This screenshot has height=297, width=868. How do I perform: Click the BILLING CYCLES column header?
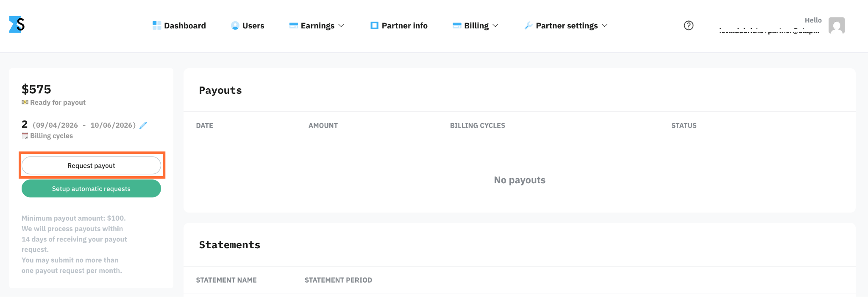[478, 126]
